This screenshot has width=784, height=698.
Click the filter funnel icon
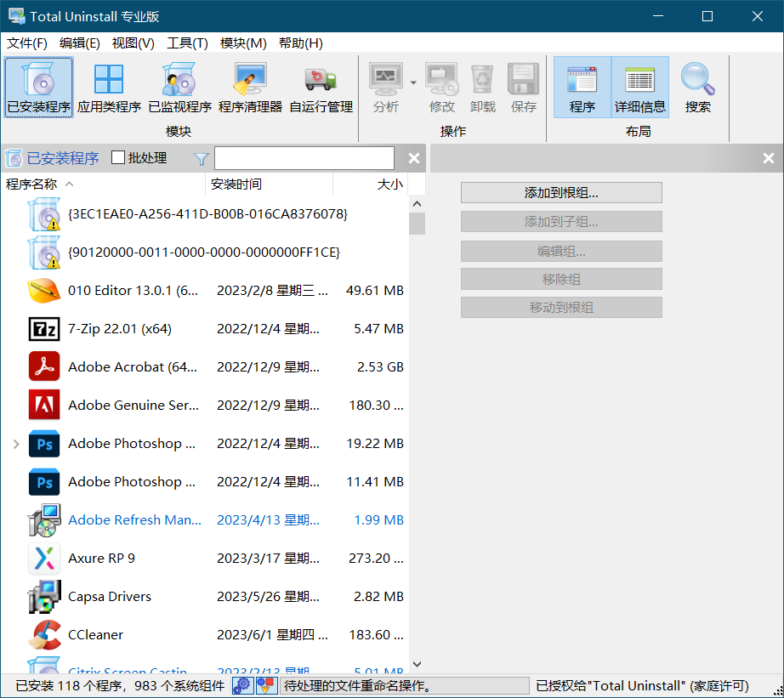point(201,158)
